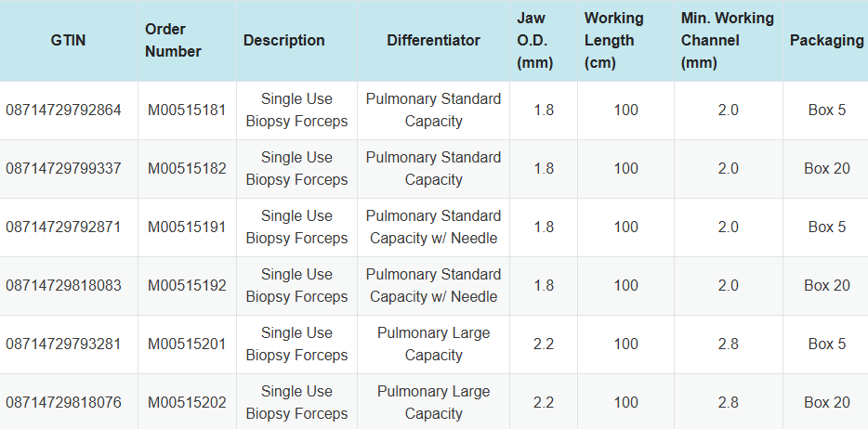Select GTIN 08714729792864 cell
This screenshot has width=868, height=429.
[64, 110]
